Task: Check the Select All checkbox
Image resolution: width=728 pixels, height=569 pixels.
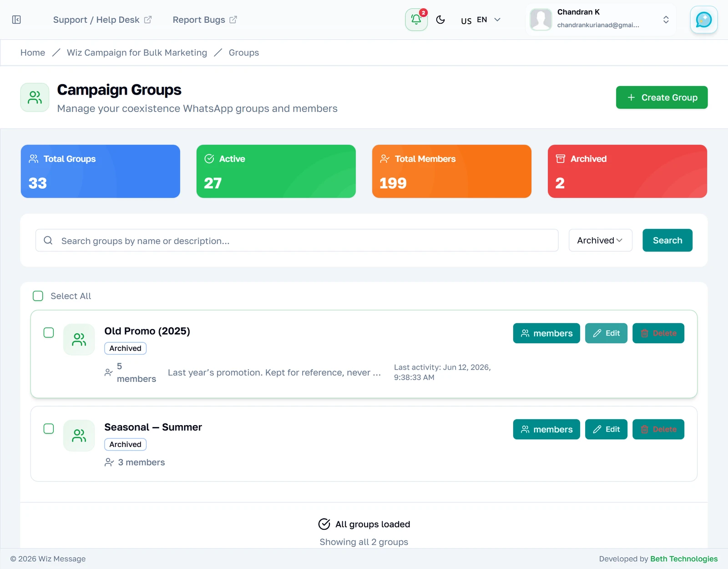Action: [38, 296]
